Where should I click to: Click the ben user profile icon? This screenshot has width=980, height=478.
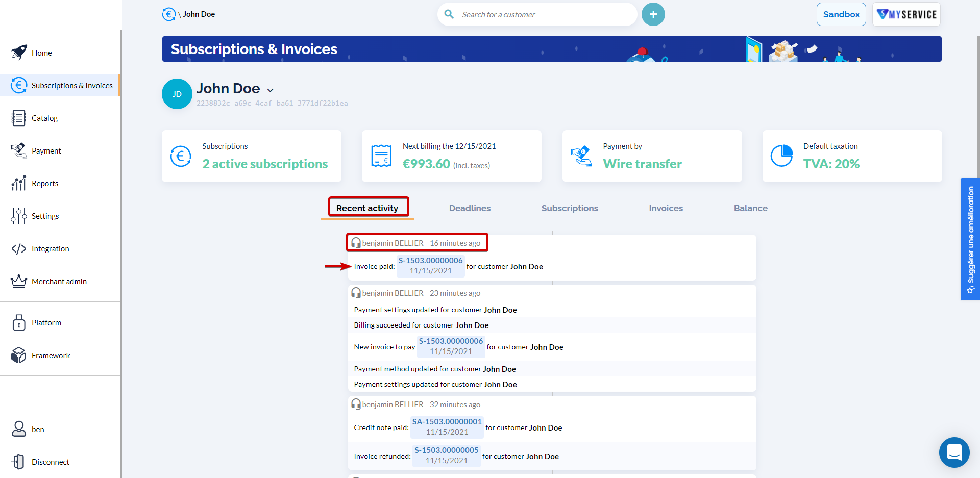coord(19,429)
